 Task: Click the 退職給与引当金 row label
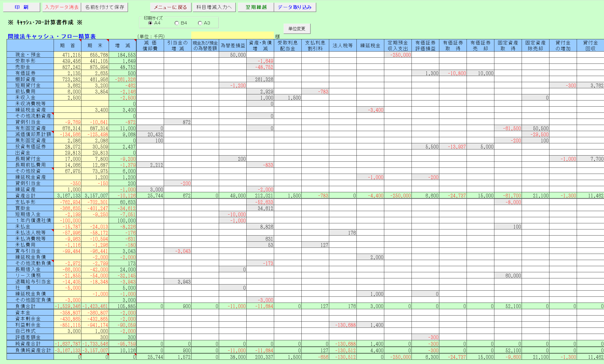coord(30,282)
